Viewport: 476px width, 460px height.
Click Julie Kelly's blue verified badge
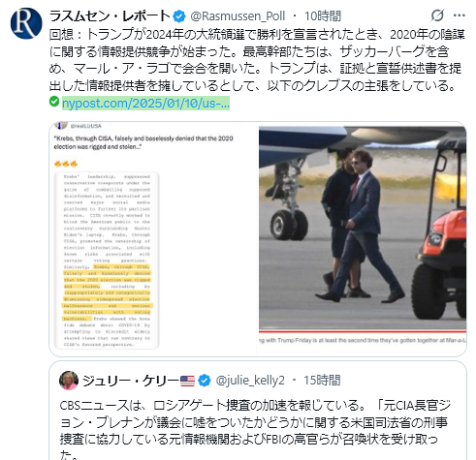(205, 381)
